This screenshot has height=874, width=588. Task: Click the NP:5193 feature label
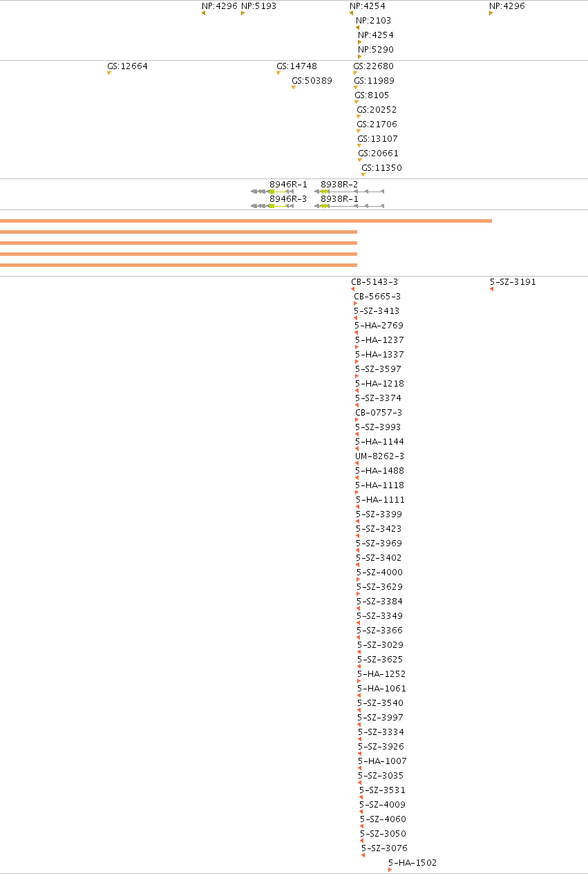pos(258,6)
